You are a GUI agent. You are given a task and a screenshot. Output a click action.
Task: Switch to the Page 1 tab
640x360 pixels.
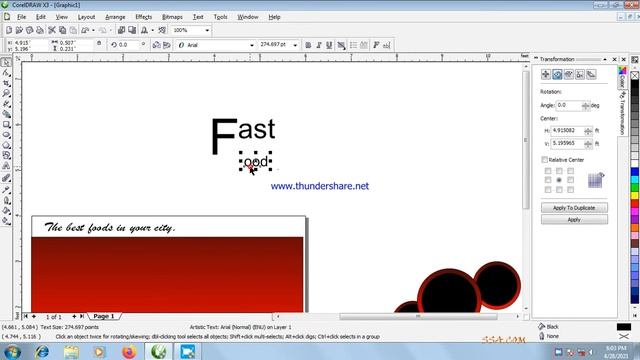coord(104,316)
